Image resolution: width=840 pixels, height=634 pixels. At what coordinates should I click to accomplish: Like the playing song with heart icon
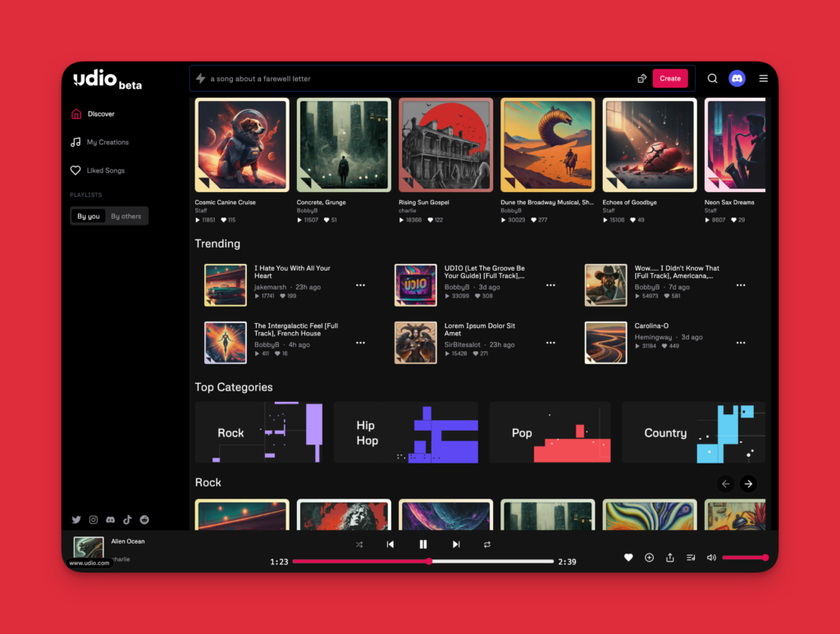(x=628, y=558)
